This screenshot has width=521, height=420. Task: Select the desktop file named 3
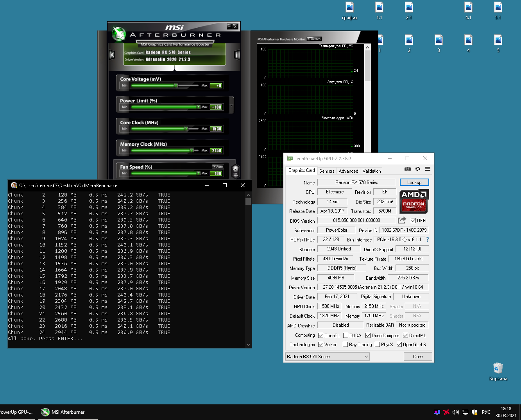[x=439, y=44]
